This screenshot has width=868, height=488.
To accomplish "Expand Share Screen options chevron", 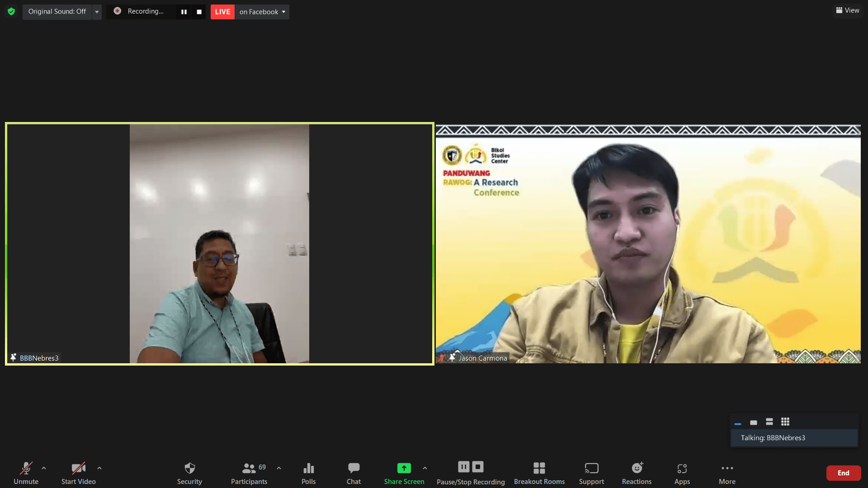I will point(425,468).
